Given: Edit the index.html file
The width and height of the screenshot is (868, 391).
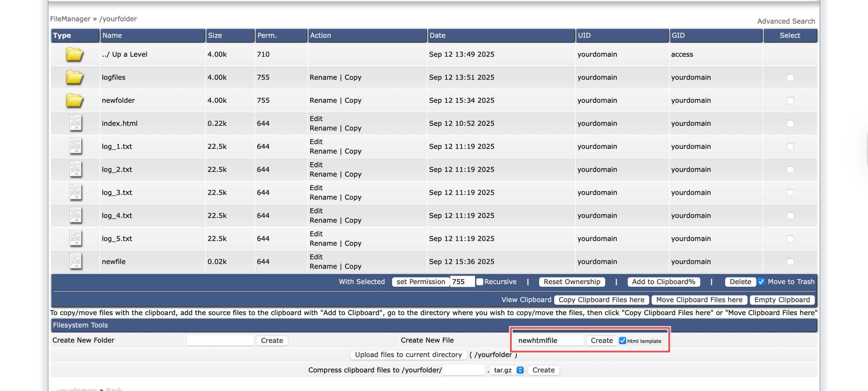Looking at the screenshot, I should 316,119.
